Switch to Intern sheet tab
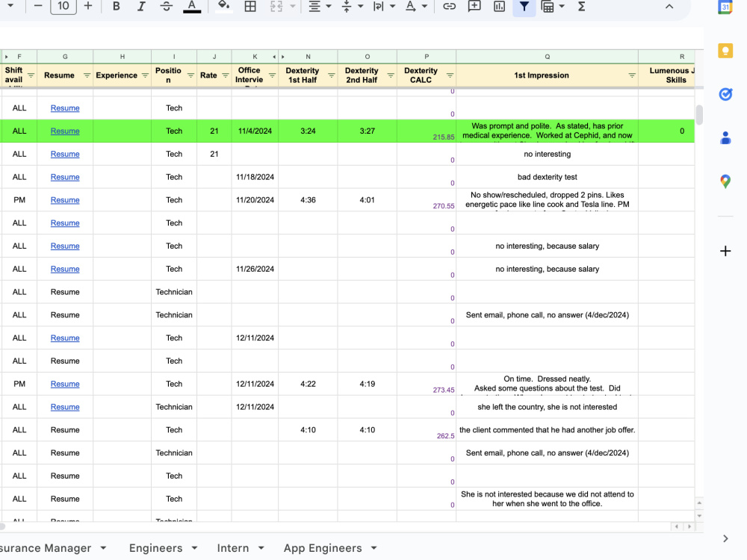The width and height of the screenshot is (747, 560). [232, 548]
